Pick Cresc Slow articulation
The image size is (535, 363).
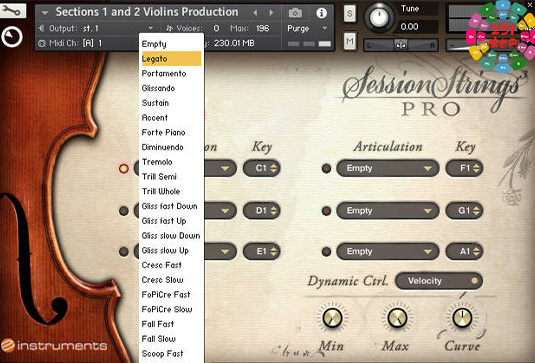pos(171,280)
